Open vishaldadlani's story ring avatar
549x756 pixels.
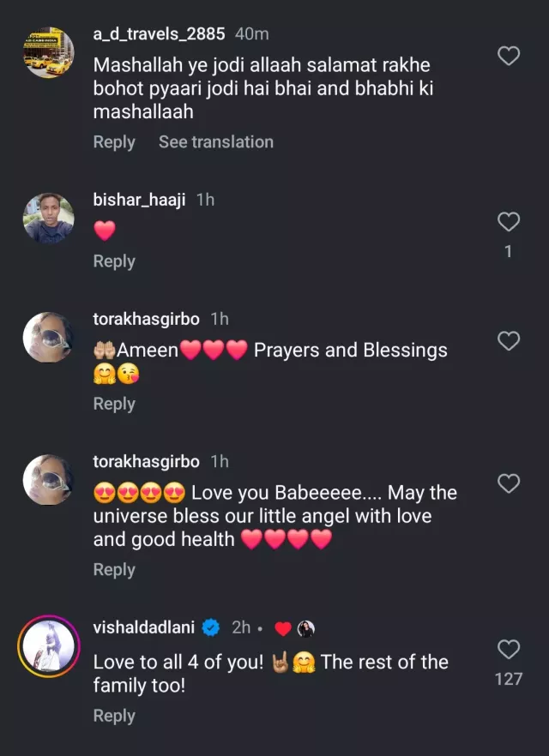coord(48,645)
